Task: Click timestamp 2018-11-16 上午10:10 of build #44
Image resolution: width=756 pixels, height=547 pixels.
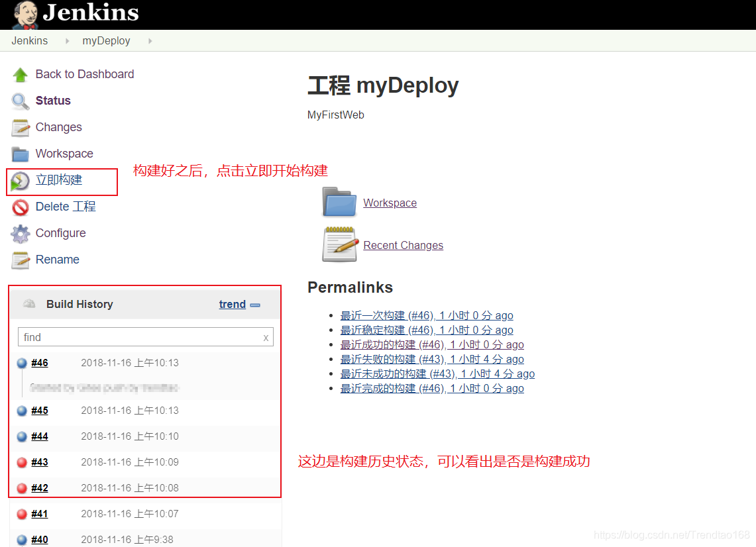Action: [x=130, y=436]
